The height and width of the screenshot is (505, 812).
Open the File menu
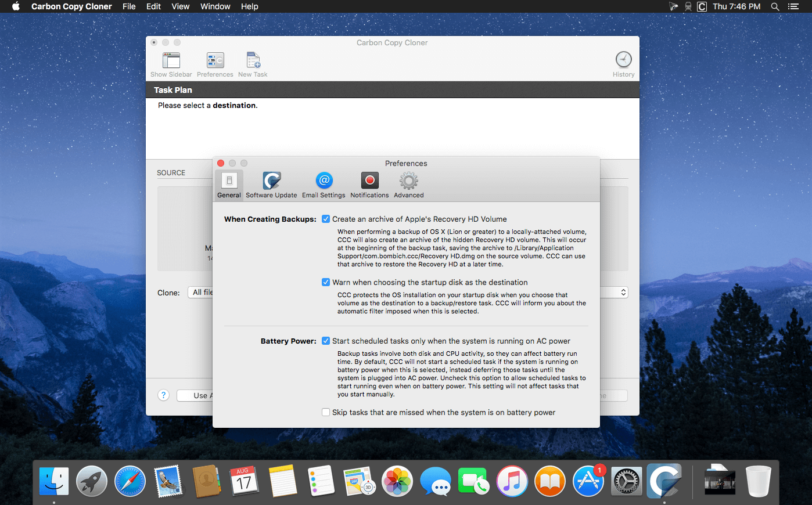[129, 6]
